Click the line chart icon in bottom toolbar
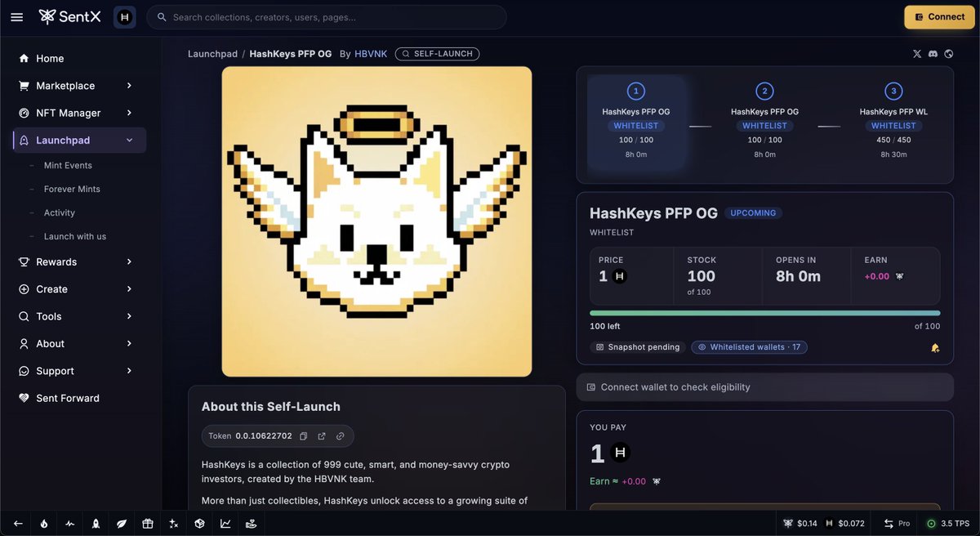This screenshot has height=536, width=980. 225,524
